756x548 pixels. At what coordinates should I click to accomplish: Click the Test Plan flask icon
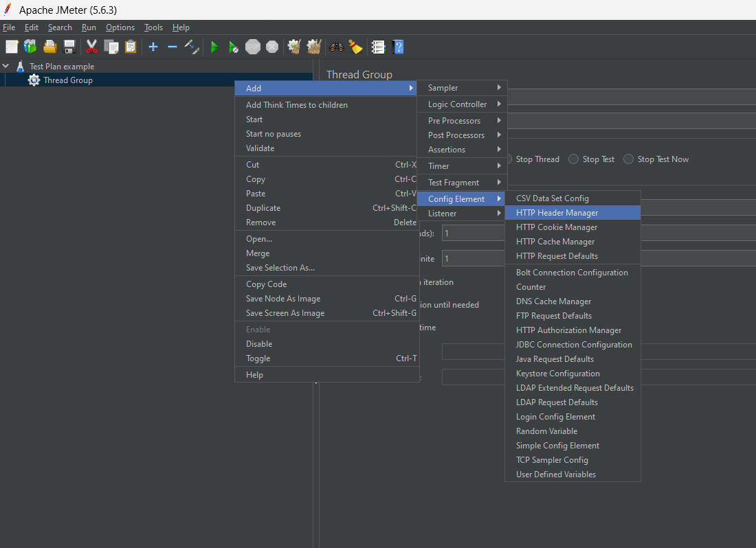coord(20,66)
